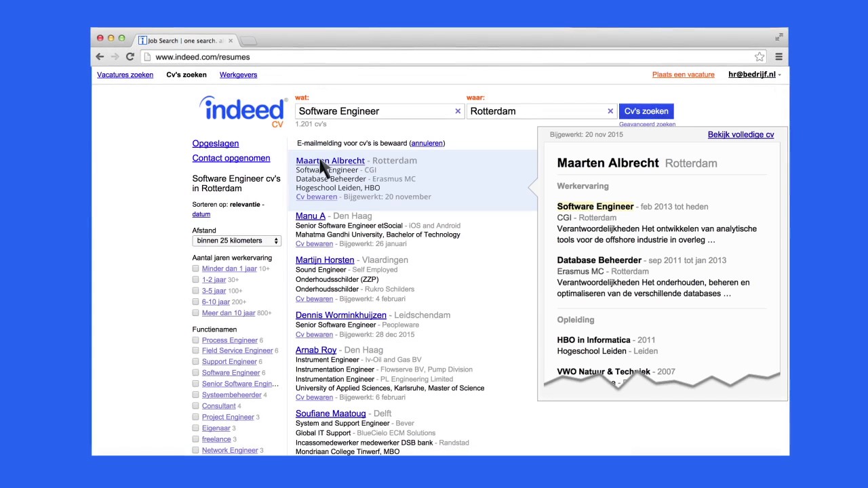The width and height of the screenshot is (868, 488).
Task: Check 'Meer dan 10 jaar' filter
Action: (x=195, y=312)
